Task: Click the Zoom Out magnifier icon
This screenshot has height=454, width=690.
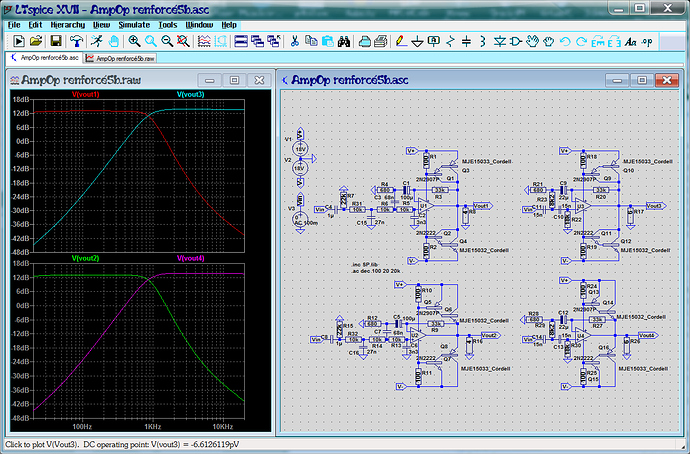Action: coord(167,41)
